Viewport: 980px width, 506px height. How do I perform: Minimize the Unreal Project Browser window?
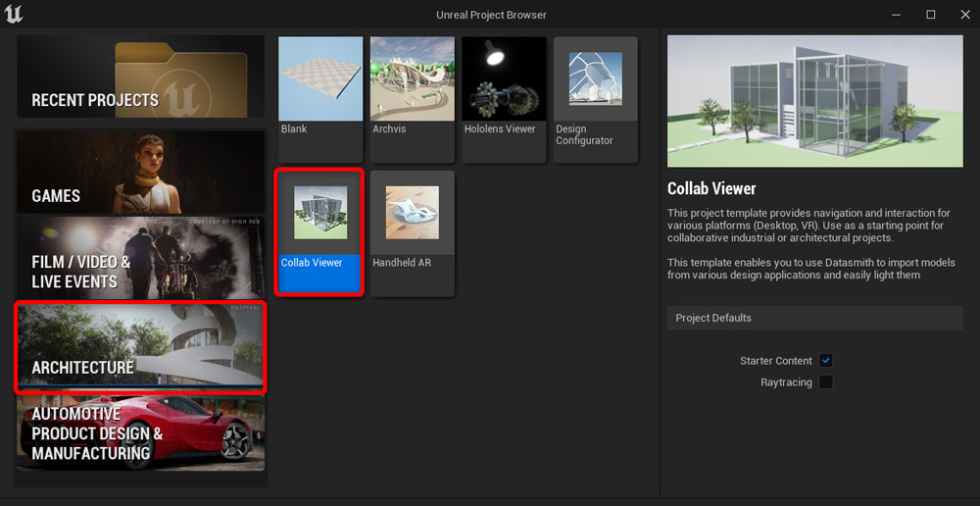click(897, 15)
